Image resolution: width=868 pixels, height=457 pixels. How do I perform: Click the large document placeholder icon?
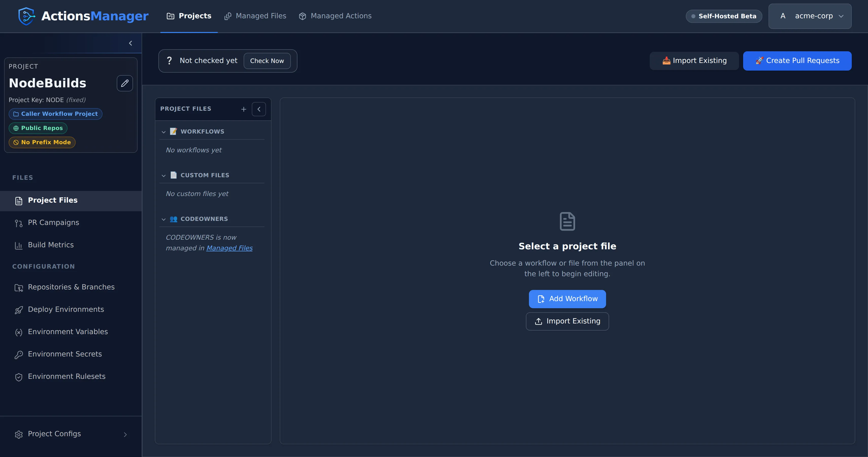pyautogui.click(x=567, y=221)
